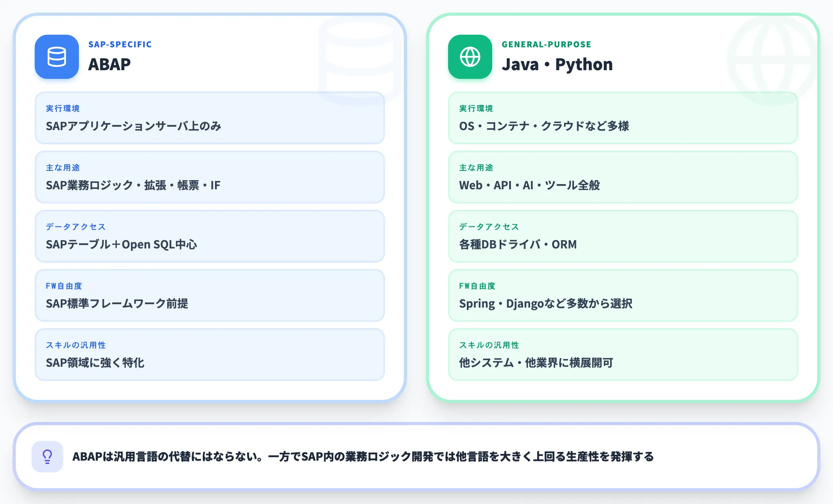Click the green globe icon beside Java • Python
833x504 pixels.
(470, 57)
